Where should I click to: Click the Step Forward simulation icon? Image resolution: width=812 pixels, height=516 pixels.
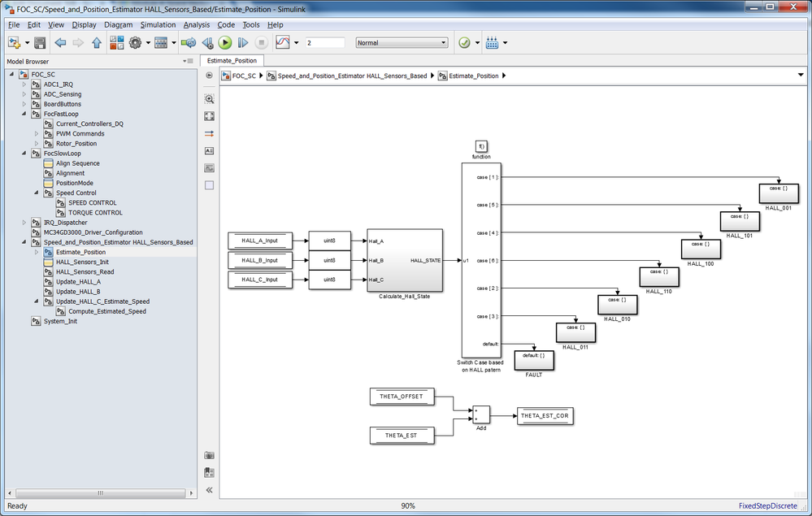pyautogui.click(x=243, y=43)
